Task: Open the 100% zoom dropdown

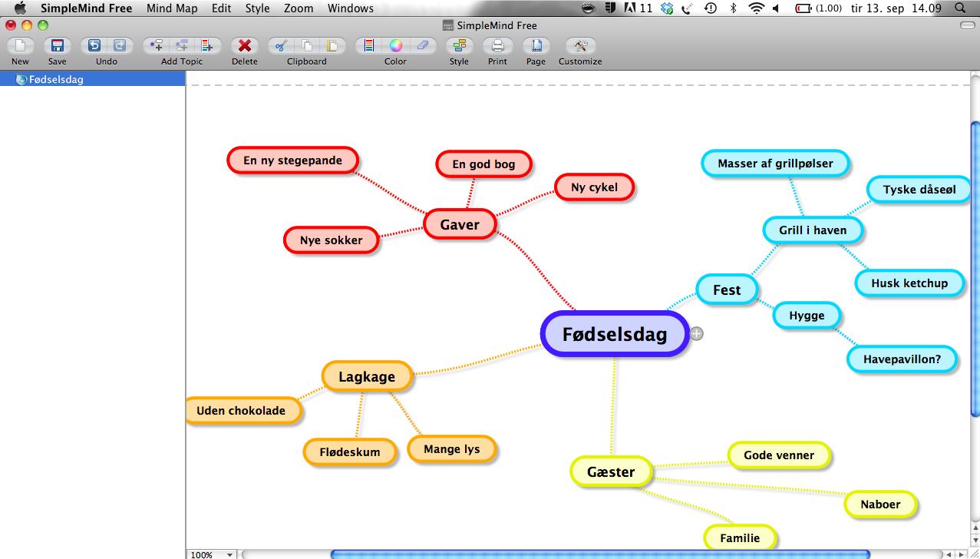Action: [x=213, y=554]
